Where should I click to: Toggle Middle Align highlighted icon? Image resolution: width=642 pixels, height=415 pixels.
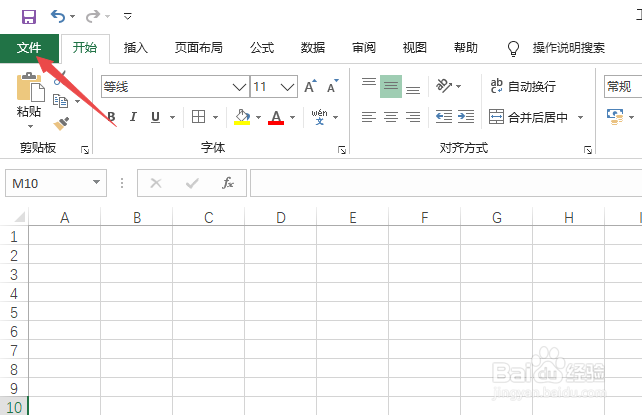[391, 86]
